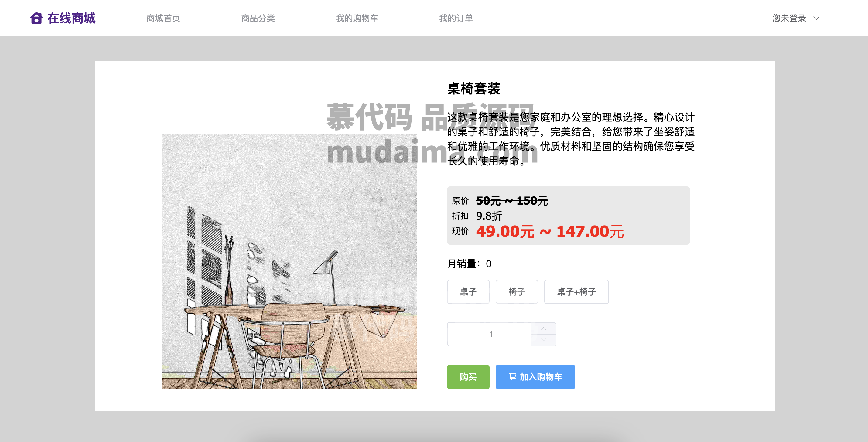This screenshot has height=442, width=868.
Task: Open 我的购物车 page
Action: pyautogui.click(x=357, y=18)
